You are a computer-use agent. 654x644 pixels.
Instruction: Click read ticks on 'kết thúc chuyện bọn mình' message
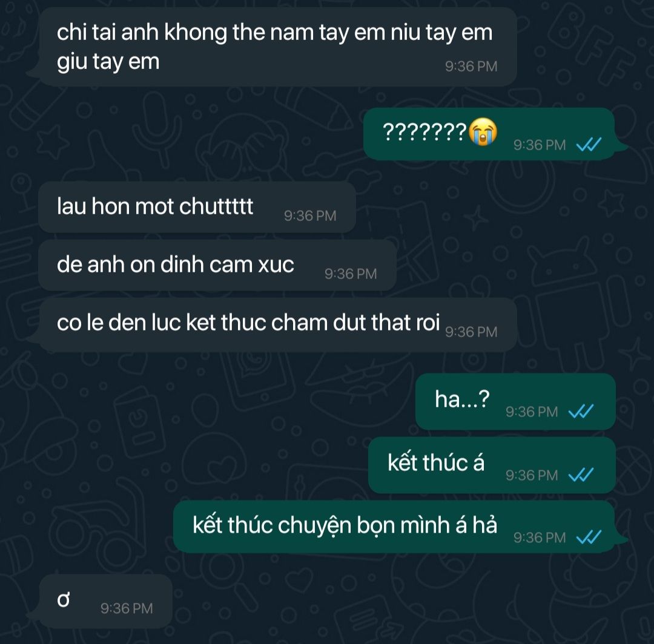point(589,537)
